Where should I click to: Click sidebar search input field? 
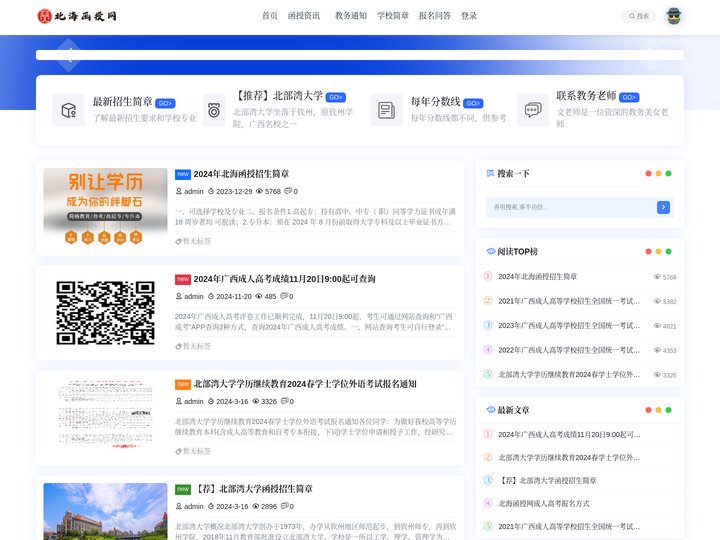tap(571, 207)
